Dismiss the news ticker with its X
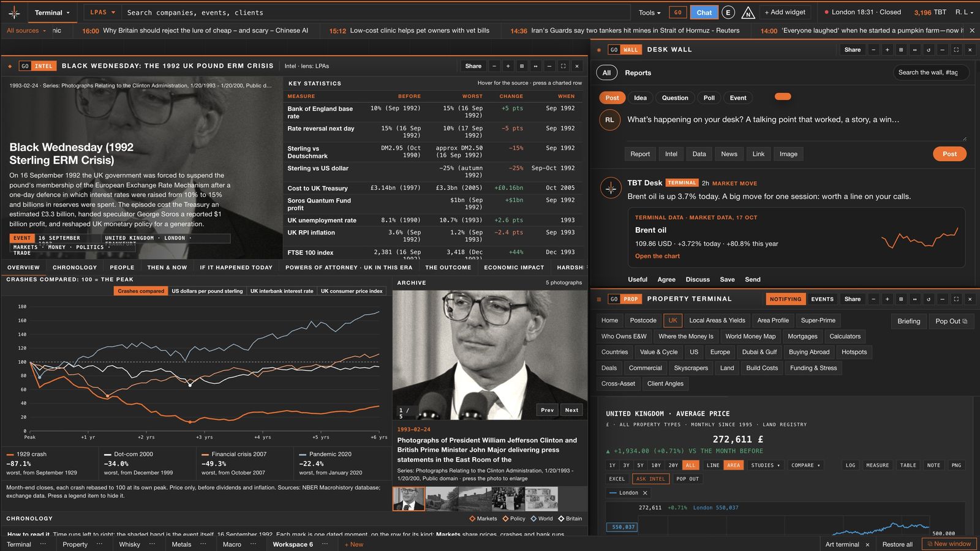The image size is (980, 551). pos(972,30)
